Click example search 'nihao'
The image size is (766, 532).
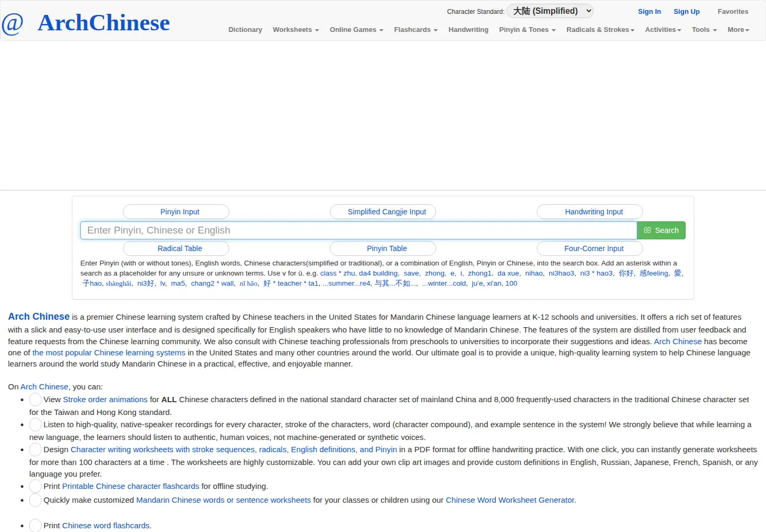click(534, 273)
